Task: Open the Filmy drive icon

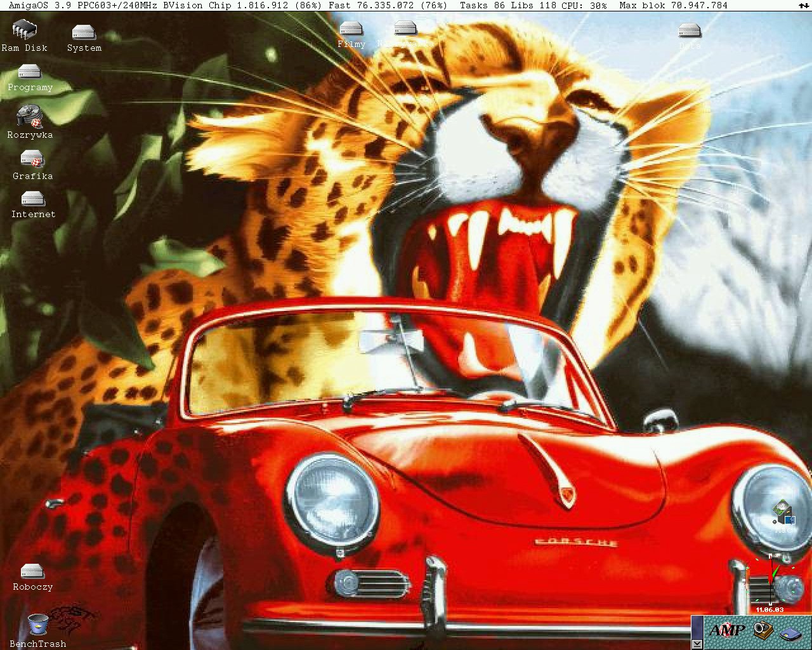Action: 351,34
